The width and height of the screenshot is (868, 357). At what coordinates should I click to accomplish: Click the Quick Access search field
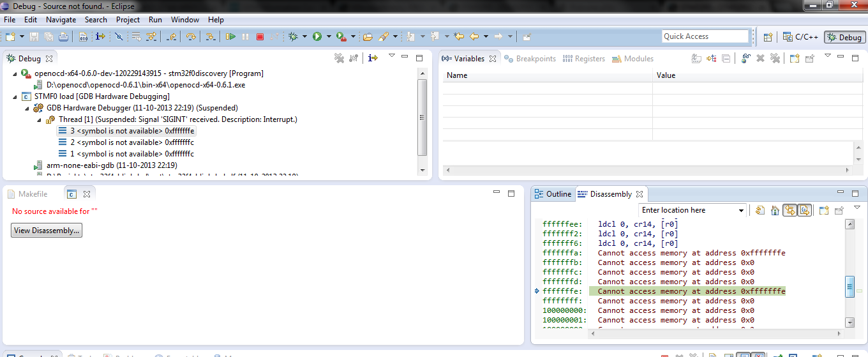click(x=705, y=36)
